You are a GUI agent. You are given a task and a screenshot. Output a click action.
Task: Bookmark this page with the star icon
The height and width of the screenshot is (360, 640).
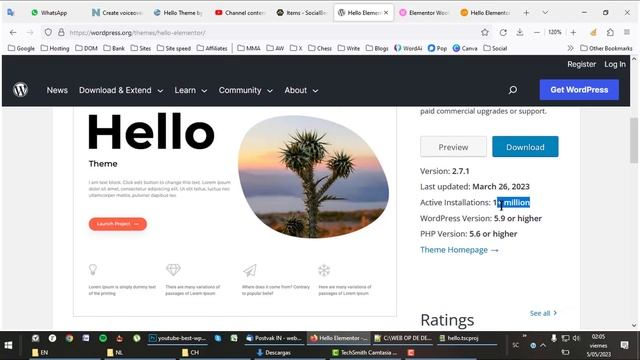point(484,32)
